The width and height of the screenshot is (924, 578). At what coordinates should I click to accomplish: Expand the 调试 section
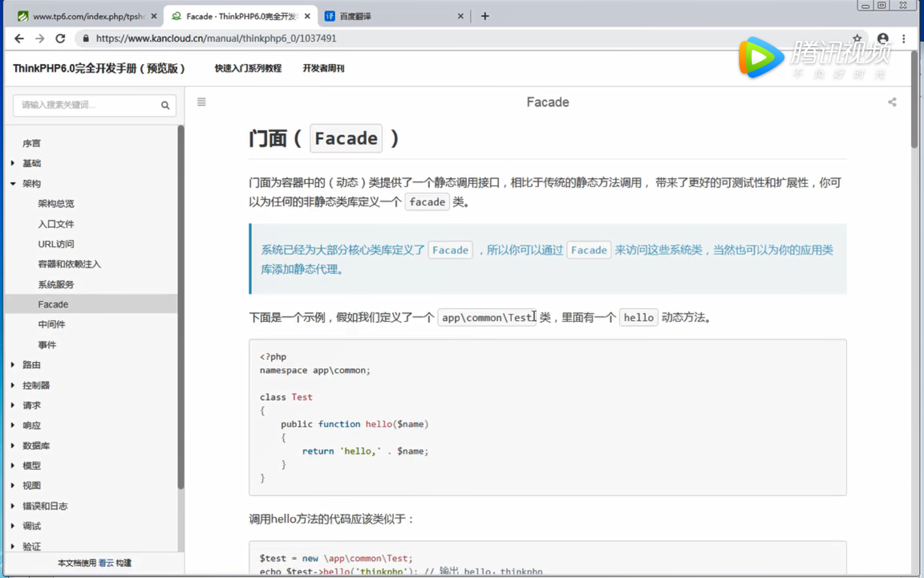[13, 526]
